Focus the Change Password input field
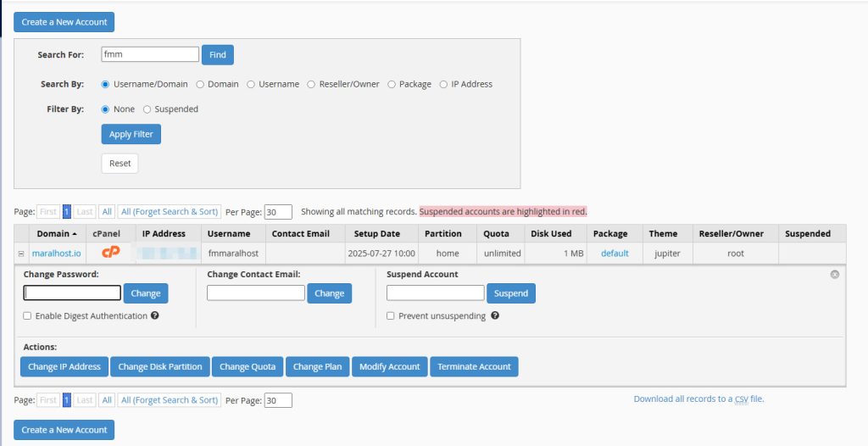Screen dimensions: 868x446 (72, 293)
